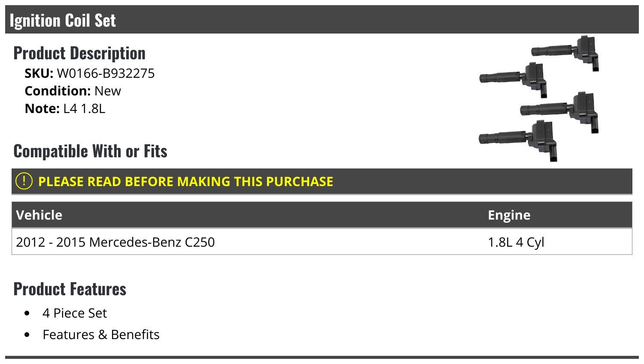Click the 4 Piece Set bullet item
Viewport: 644px width, 364px height.
75,313
